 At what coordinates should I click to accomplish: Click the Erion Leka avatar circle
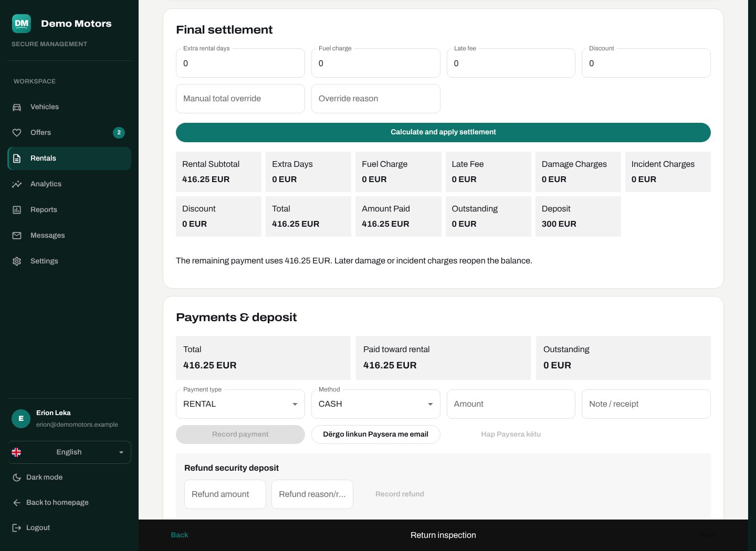[x=21, y=419]
